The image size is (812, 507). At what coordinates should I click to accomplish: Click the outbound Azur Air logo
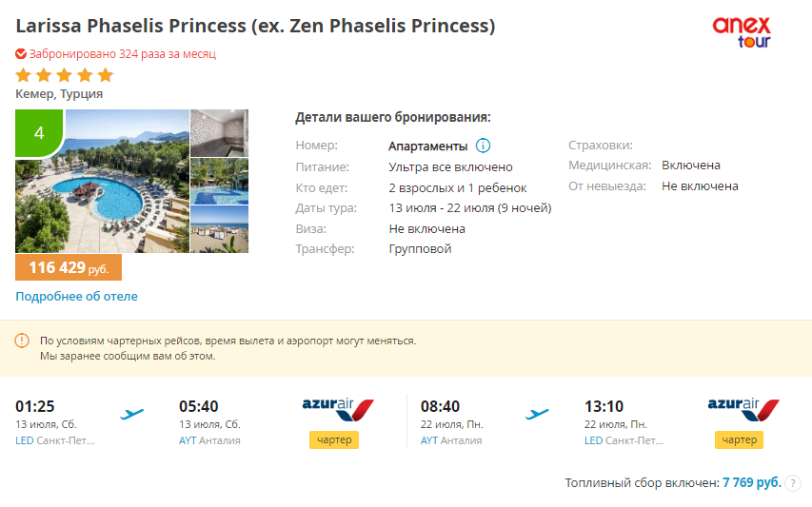tap(338, 409)
